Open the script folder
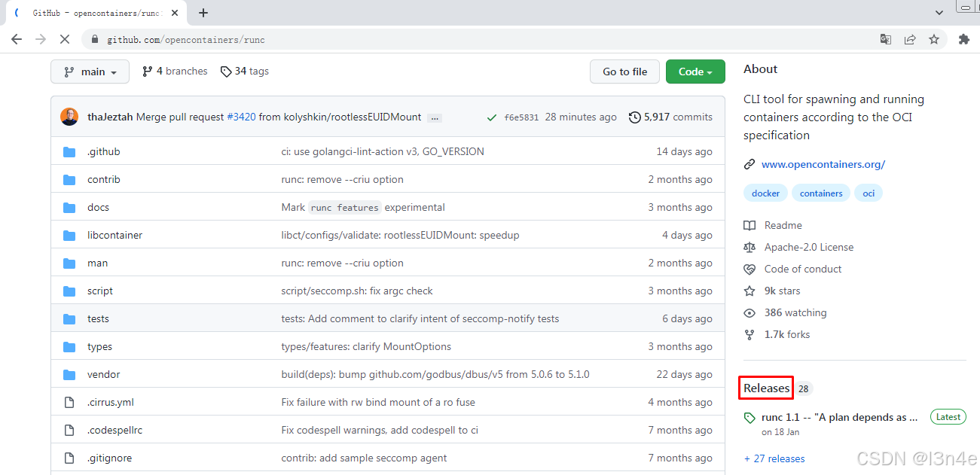980x475 pixels. point(100,291)
